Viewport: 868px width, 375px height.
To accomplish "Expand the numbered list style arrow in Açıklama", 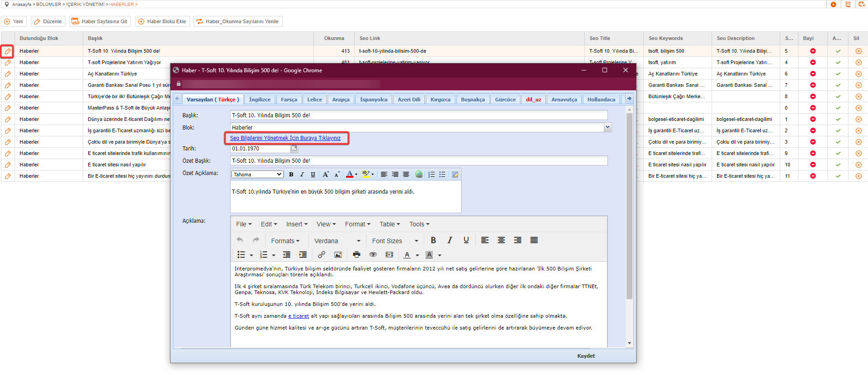I will 274,255.
